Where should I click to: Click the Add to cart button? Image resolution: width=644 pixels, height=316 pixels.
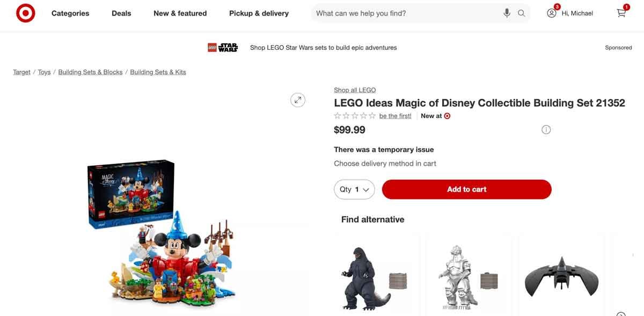466,189
